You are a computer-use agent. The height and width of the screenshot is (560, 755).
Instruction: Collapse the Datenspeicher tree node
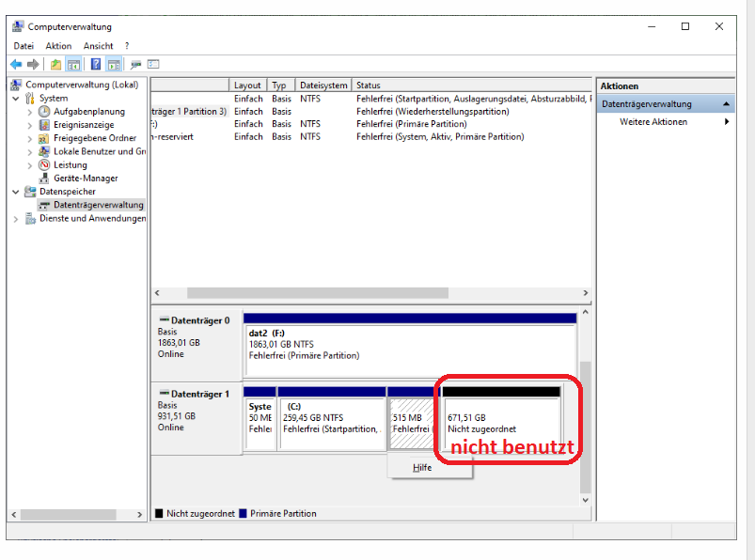tap(15, 192)
